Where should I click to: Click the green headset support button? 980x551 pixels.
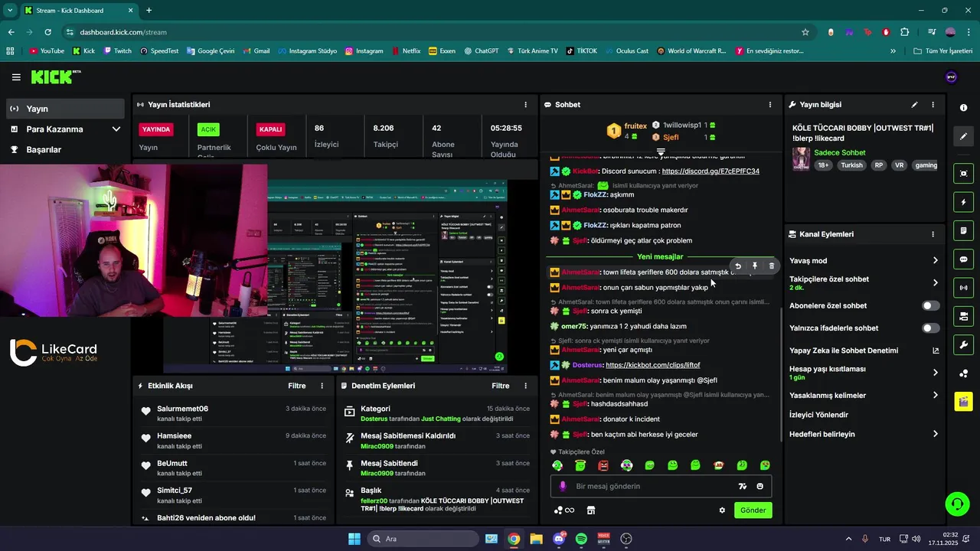coord(957,504)
